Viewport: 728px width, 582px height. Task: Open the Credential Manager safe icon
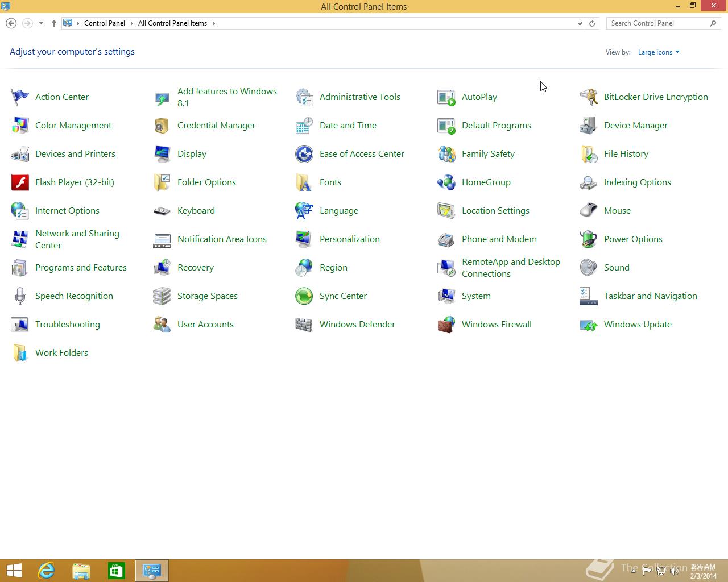pos(162,126)
